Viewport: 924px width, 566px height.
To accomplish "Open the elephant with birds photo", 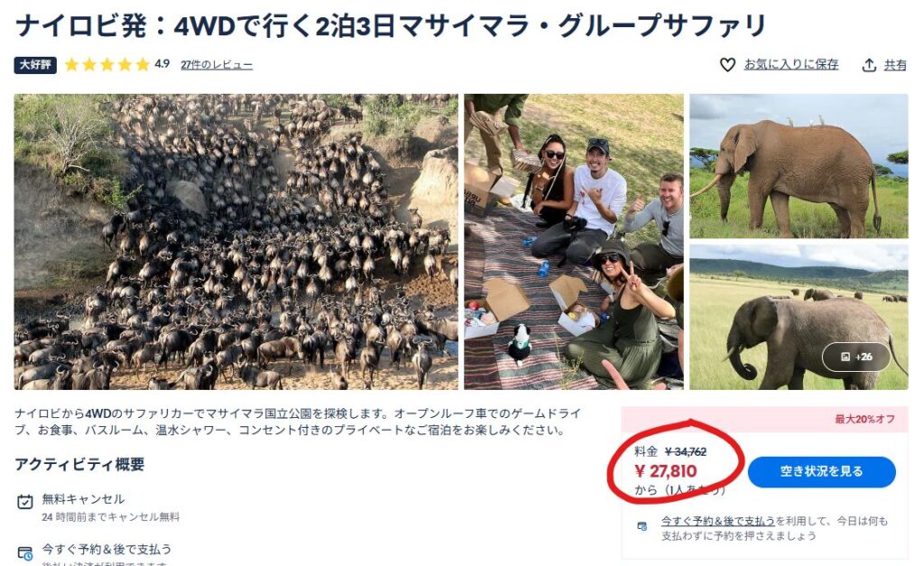I will (x=799, y=166).
